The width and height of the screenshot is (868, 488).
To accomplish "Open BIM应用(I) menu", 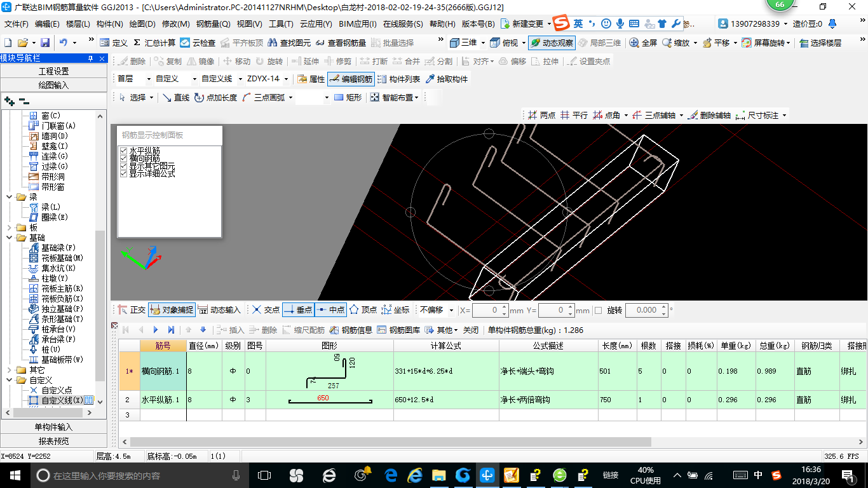I will (358, 24).
